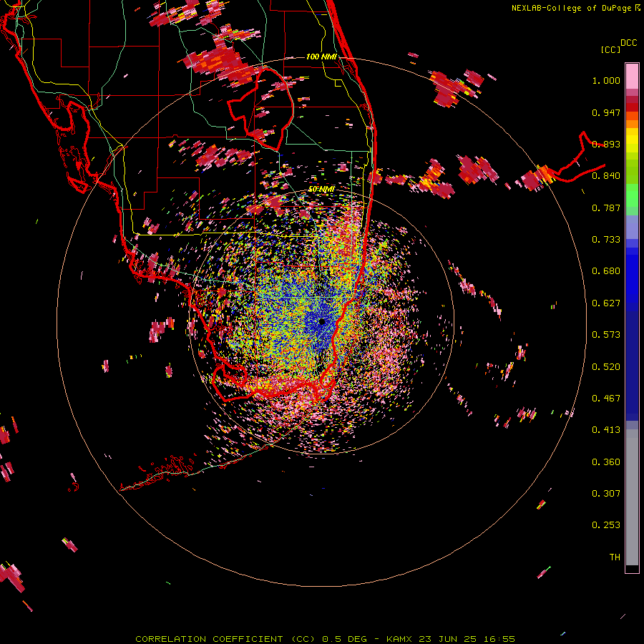
Task: Click the [CC] units label
Action: click(x=610, y=49)
